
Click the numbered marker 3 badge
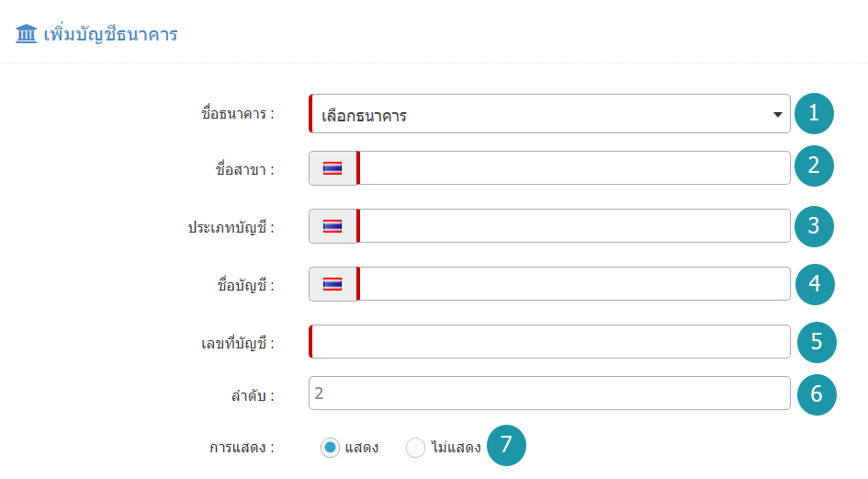coord(814,226)
